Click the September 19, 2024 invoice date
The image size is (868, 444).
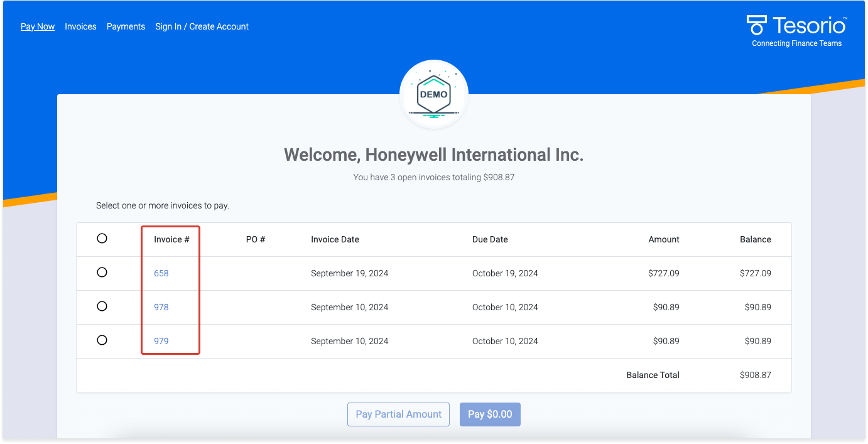pyautogui.click(x=349, y=273)
